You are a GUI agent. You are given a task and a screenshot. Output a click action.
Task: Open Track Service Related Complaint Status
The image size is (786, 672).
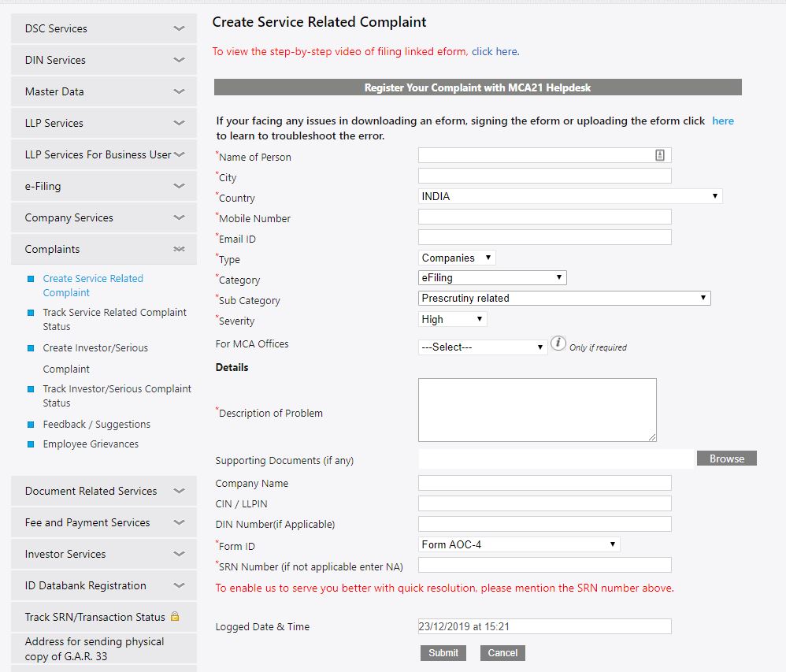point(115,319)
